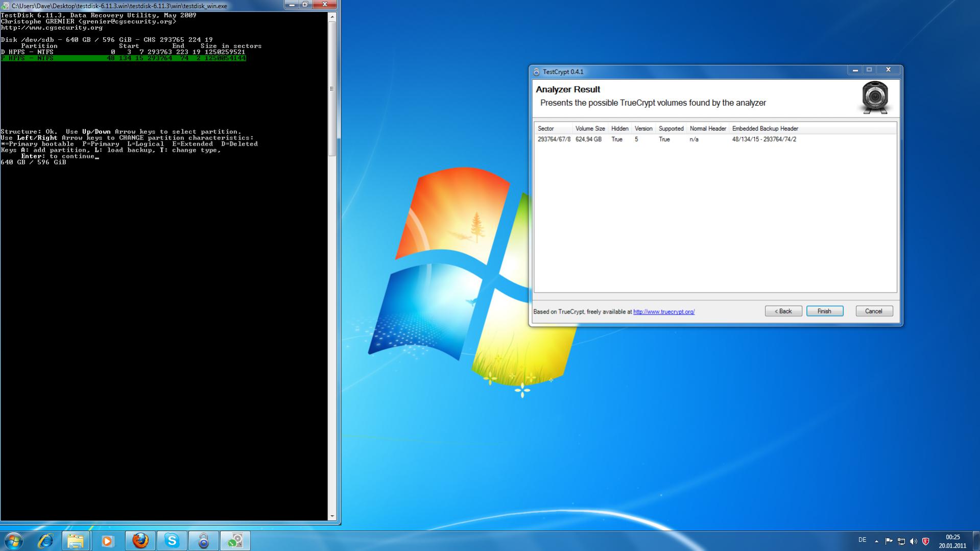Open Windows Media Player from the taskbar

pos(107,540)
